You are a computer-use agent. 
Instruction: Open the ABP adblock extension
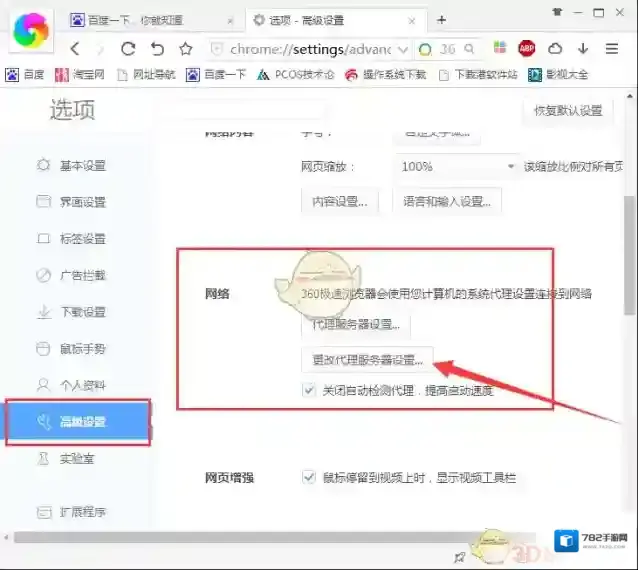tap(527, 48)
